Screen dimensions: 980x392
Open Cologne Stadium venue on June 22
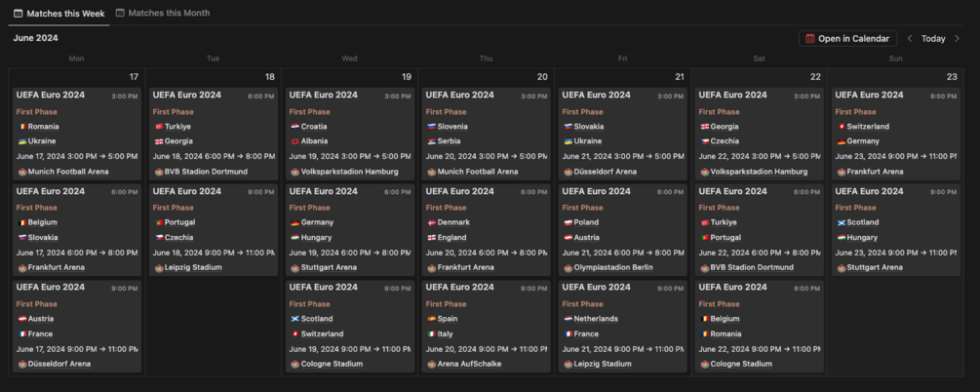[741, 364]
